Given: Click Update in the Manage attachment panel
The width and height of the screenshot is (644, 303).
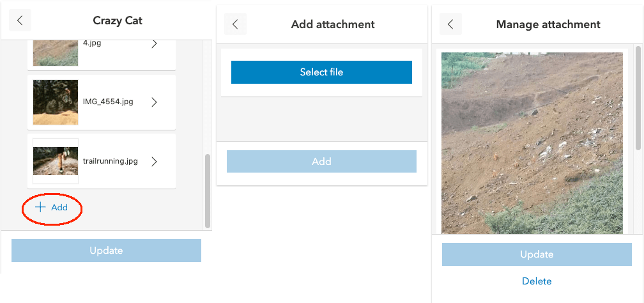Looking at the screenshot, I should point(537,254).
